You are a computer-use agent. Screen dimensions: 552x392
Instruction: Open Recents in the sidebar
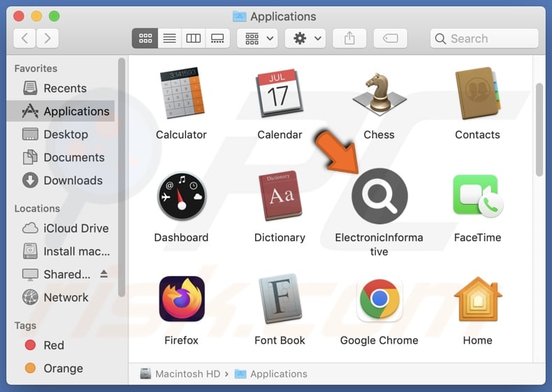[60, 88]
